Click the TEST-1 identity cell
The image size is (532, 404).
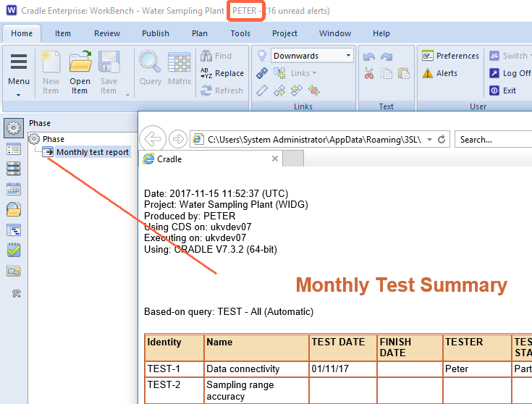[174, 369]
